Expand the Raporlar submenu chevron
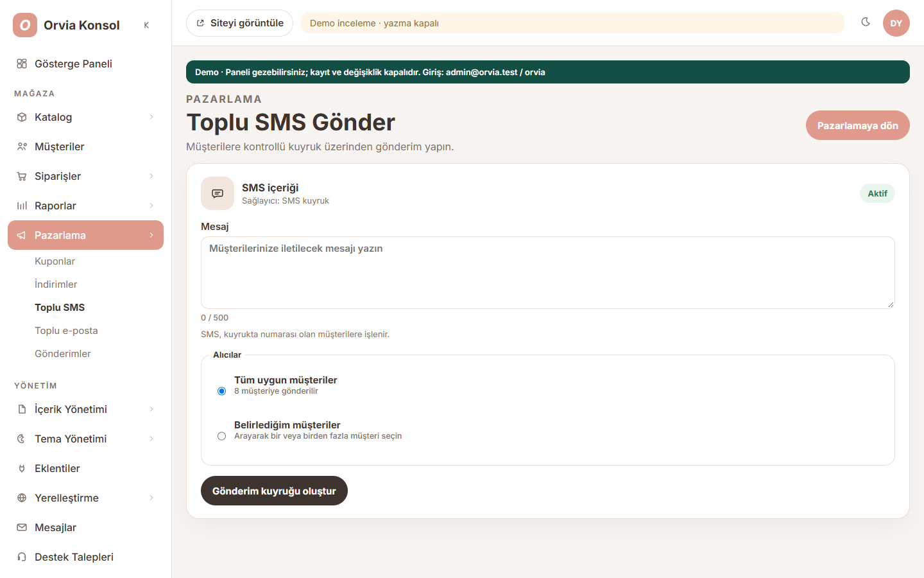The image size is (924, 578). (151, 206)
